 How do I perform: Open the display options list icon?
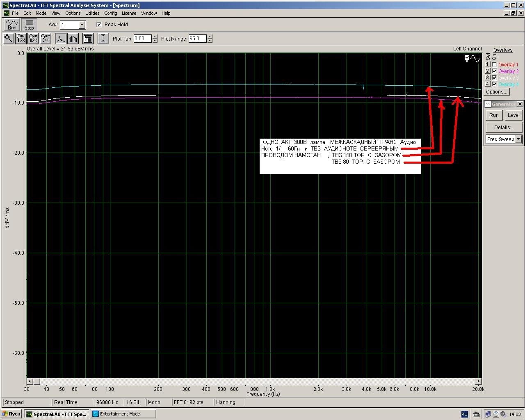tap(88, 39)
